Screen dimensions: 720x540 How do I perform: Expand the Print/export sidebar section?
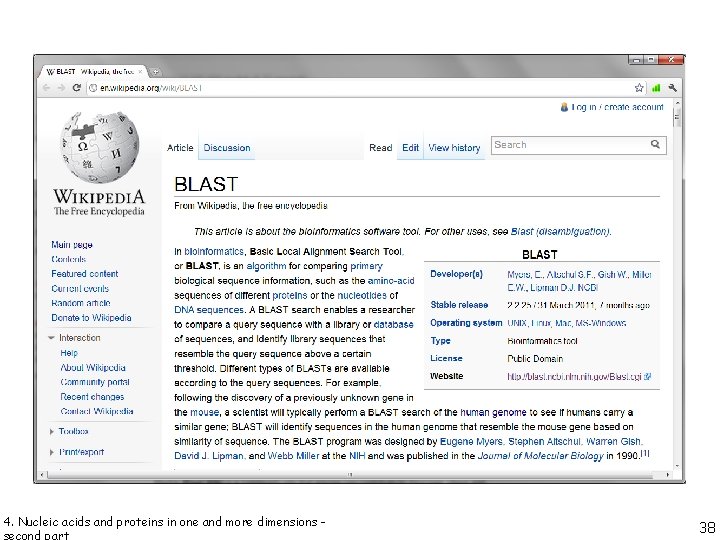51,452
